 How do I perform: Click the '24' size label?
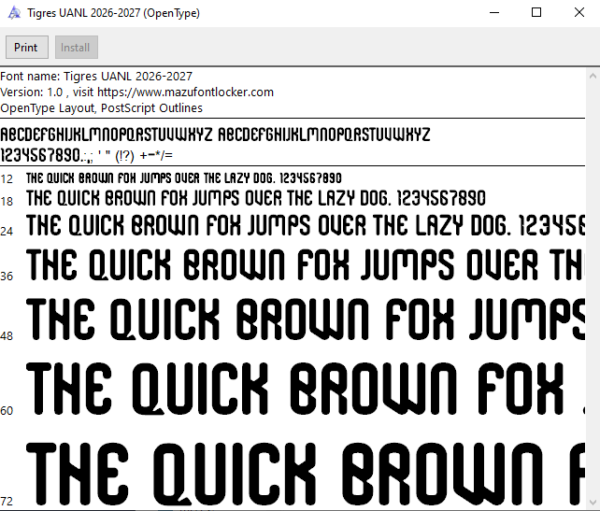(x=7, y=231)
